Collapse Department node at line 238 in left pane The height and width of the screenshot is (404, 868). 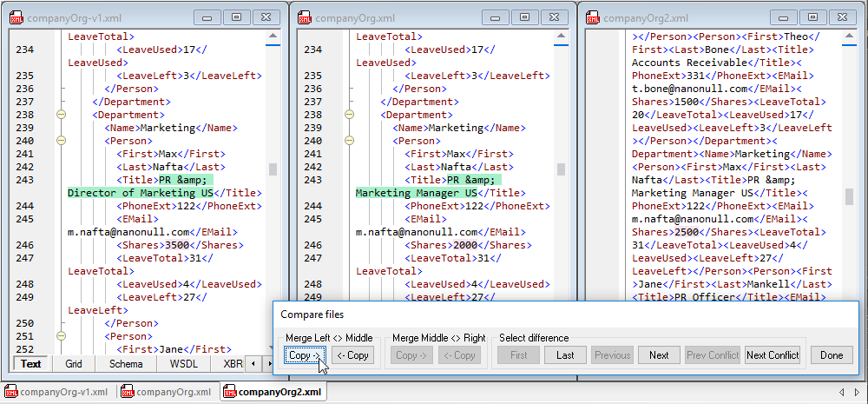click(x=61, y=115)
